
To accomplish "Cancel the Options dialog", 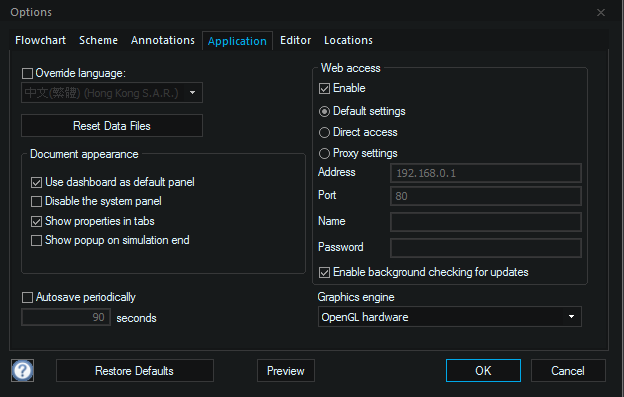I will [x=568, y=371].
